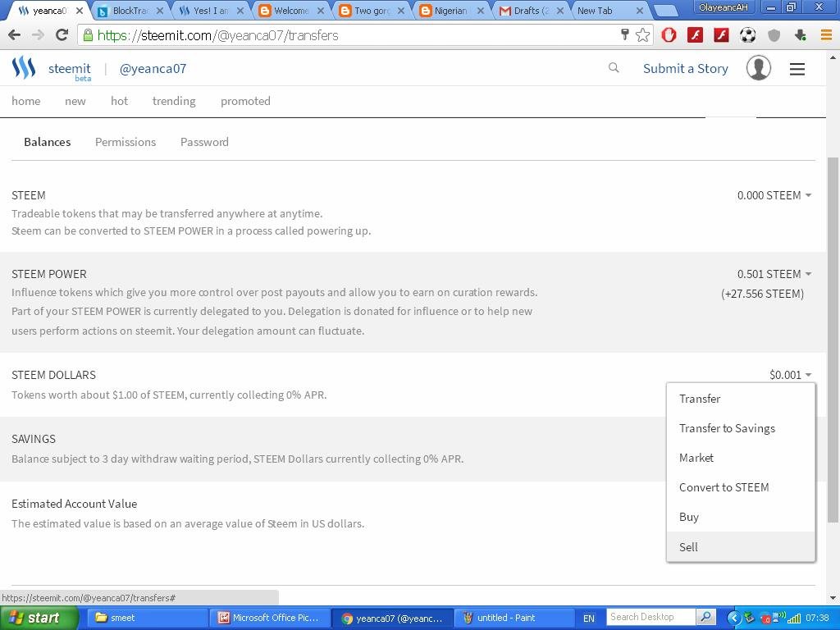Click the download arrow extension icon
The height and width of the screenshot is (630, 840).
tap(801, 35)
